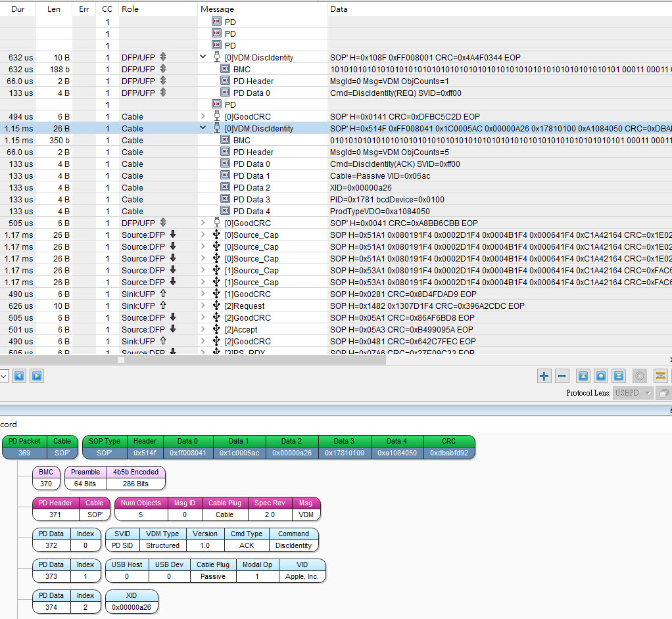Click the PD Data 4 row icon
This screenshot has height=619, width=672.
225,211
